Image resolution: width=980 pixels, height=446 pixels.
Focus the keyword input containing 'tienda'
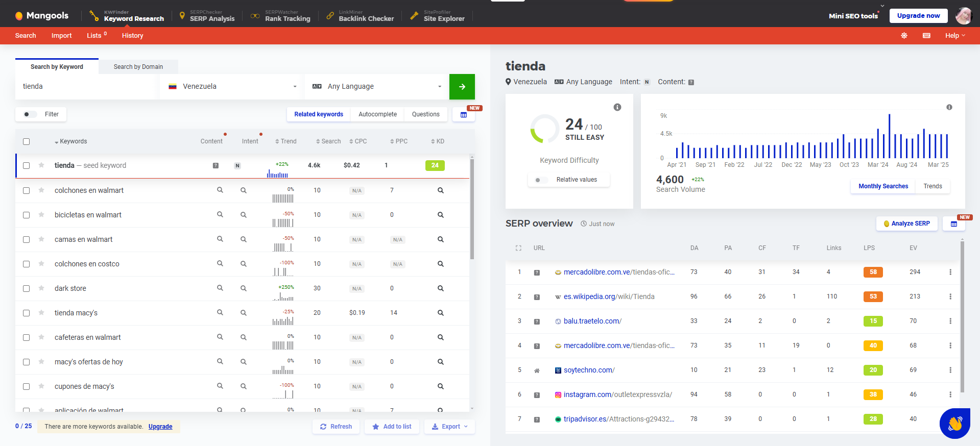click(x=87, y=87)
